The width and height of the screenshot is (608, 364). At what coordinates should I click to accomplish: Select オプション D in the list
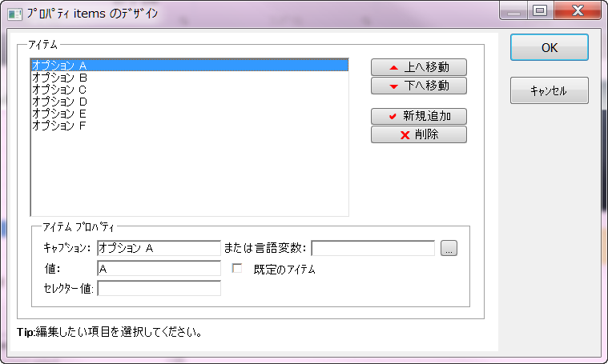(x=190, y=102)
